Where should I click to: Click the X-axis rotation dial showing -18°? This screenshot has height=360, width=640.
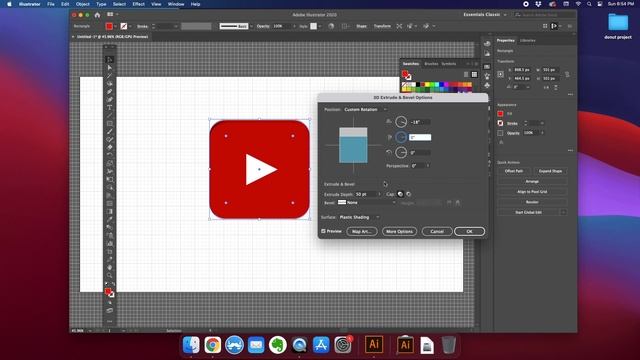pos(401,122)
